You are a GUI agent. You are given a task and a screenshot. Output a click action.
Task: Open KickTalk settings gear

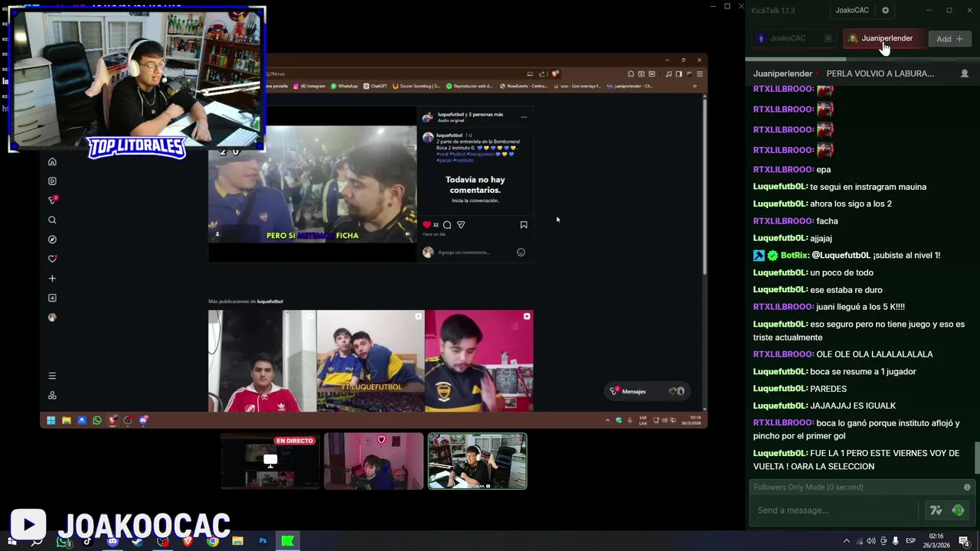[x=885, y=11]
